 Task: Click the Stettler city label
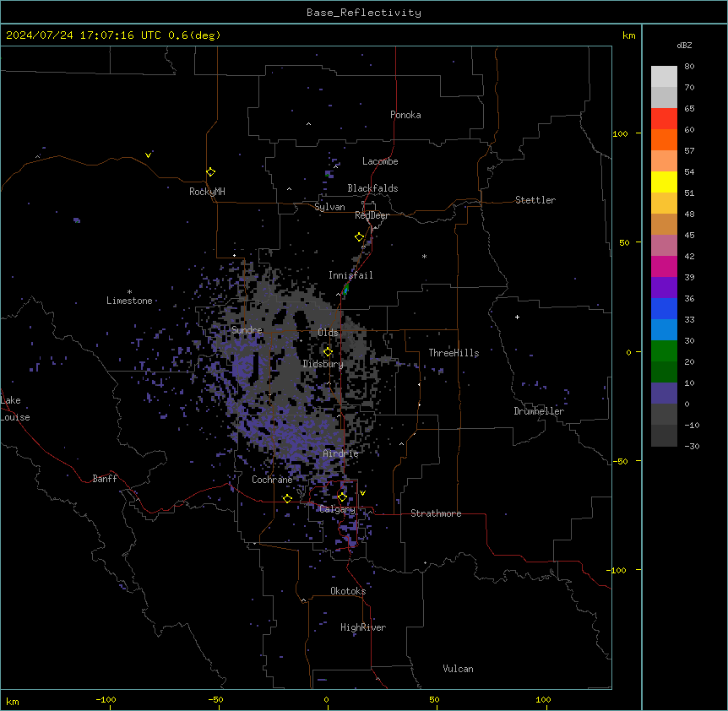pyautogui.click(x=535, y=200)
